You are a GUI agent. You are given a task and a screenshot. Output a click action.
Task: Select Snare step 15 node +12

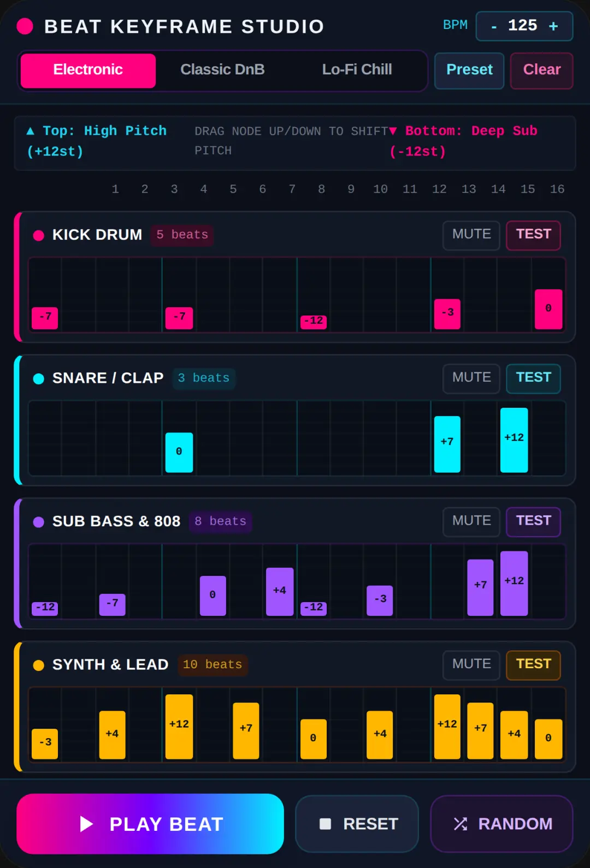[x=514, y=440]
